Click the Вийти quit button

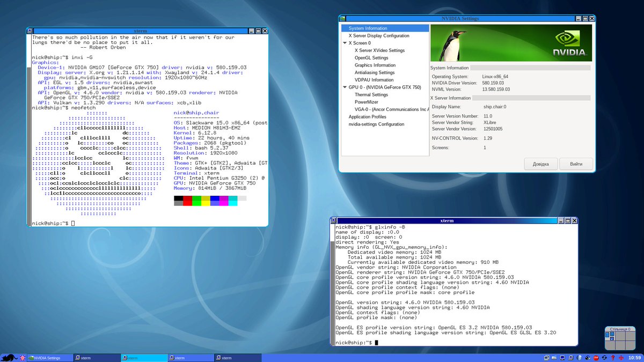[576, 164]
